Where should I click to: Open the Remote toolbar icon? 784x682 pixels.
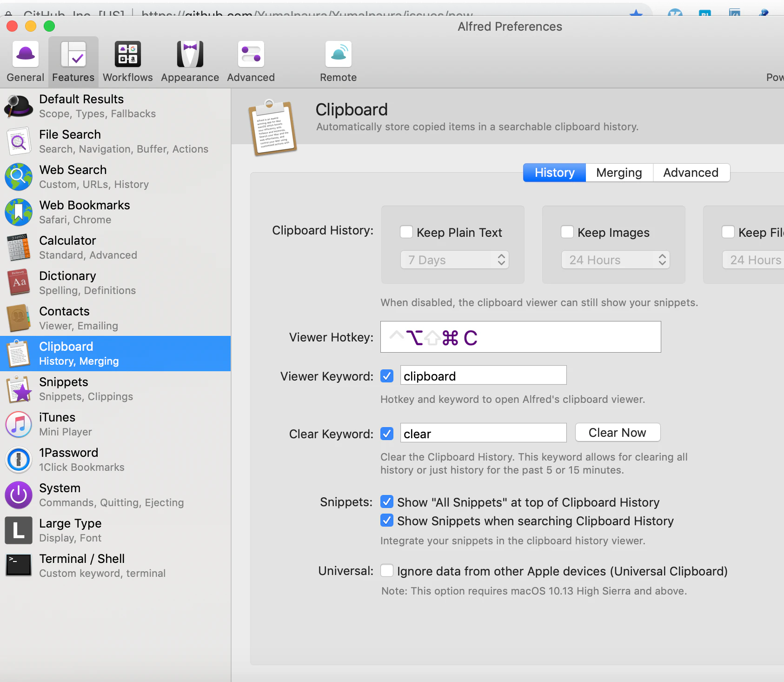click(339, 54)
